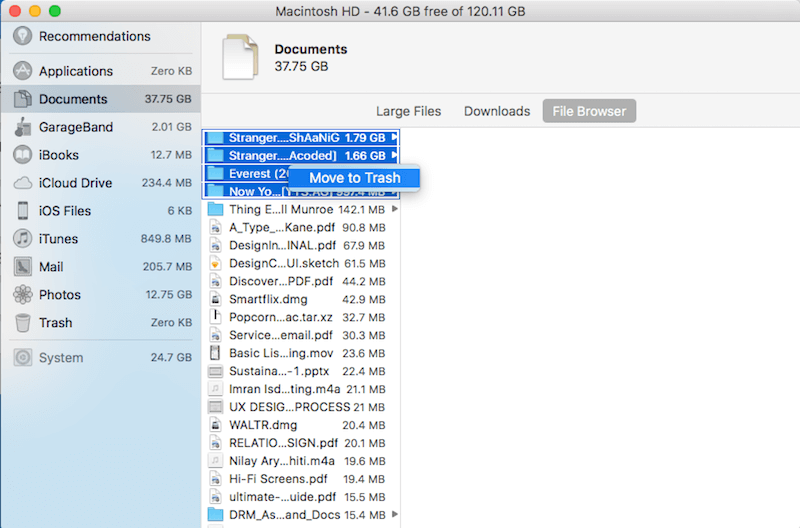Select the Applications sidebar icon
The height and width of the screenshot is (528, 800).
coord(22,71)
